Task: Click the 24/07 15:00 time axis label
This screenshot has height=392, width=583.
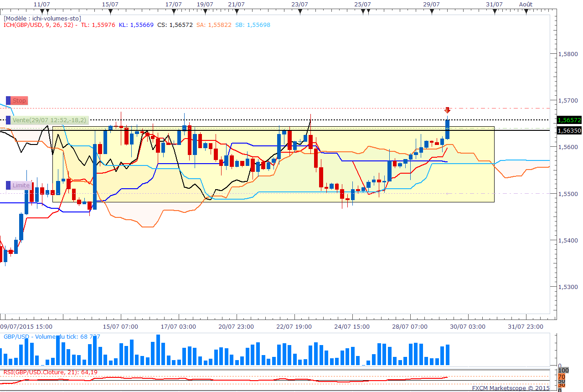Action: pyautogui.click(x=351, y=326)
